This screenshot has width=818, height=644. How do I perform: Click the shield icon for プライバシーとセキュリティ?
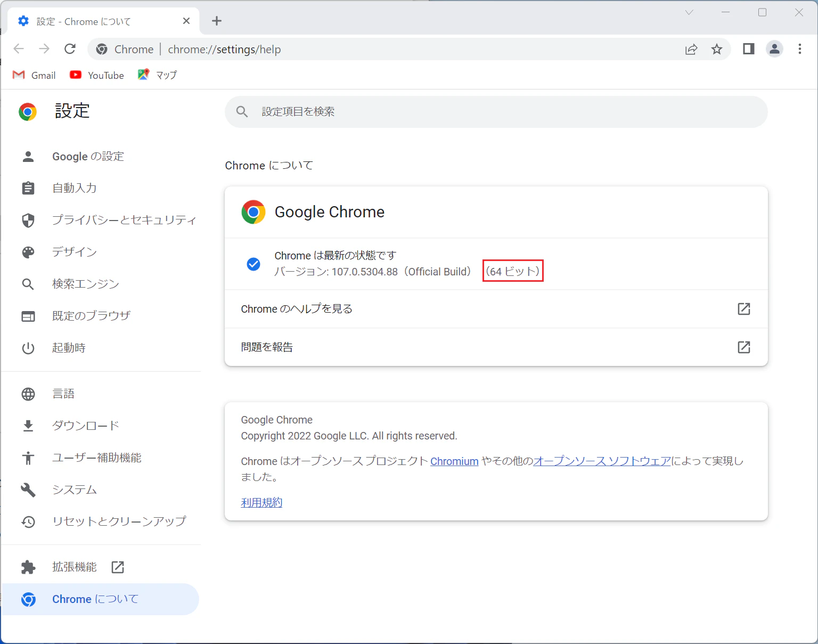tap(28, 220)
